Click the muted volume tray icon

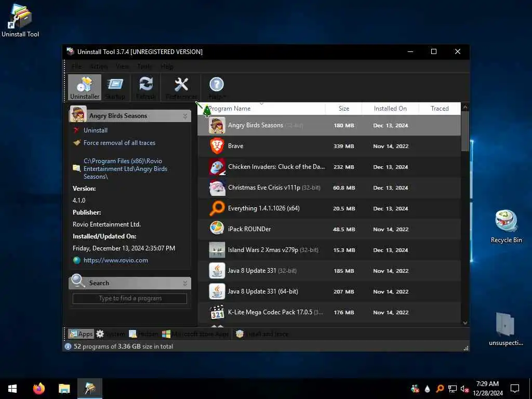pyautogui.click(x=464, y=389)
